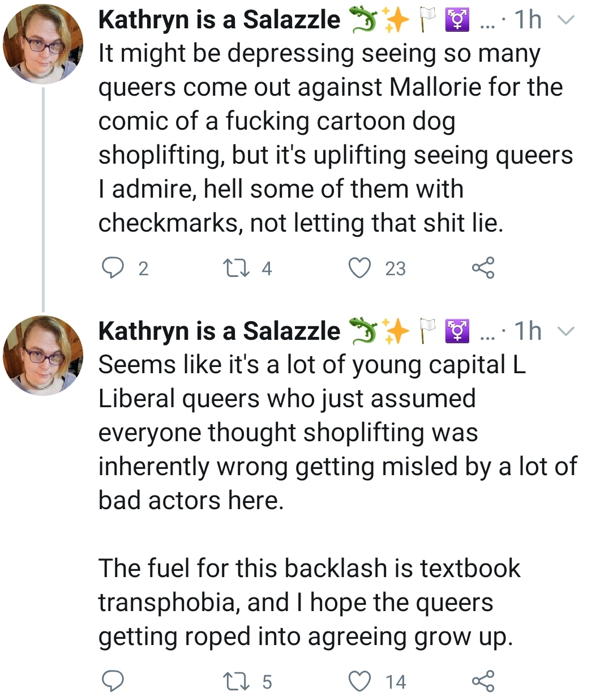Open Kathryn is a Salazzle profile from second tweet
The width and height of the screenshot is (596, 700).
219,331
